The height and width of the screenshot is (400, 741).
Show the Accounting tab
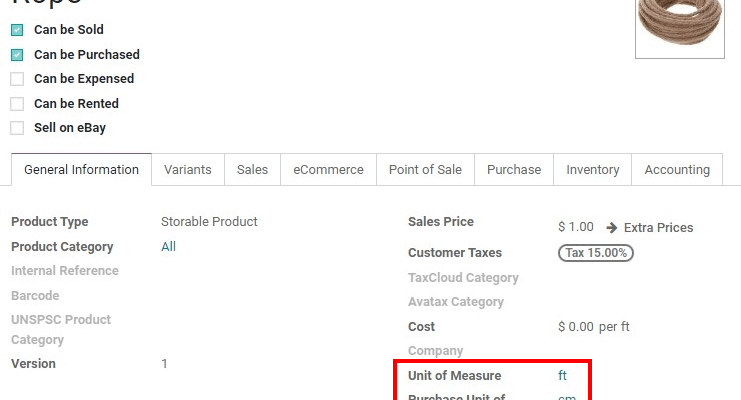point(677,170)
